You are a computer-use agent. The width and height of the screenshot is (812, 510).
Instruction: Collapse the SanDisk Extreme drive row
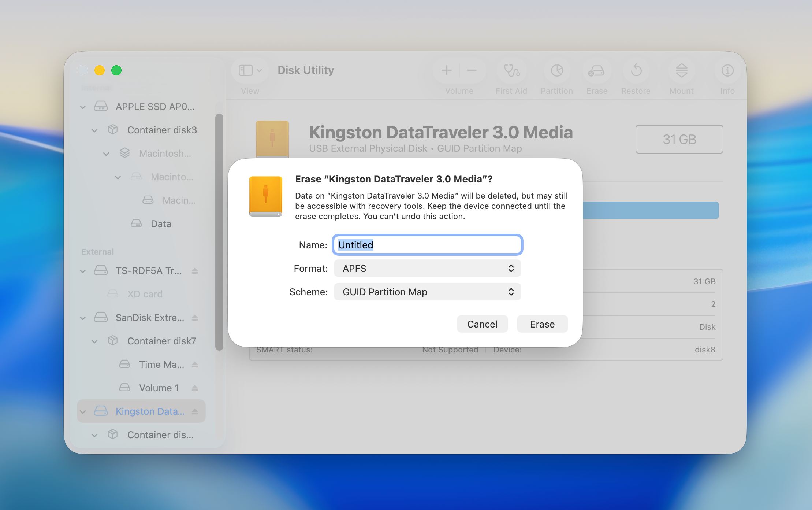83,318
